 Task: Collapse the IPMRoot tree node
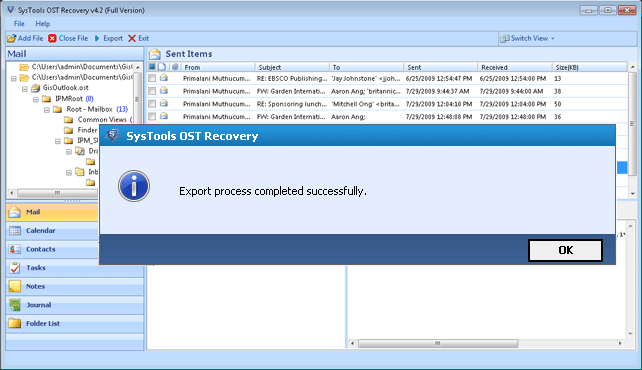click(x=36, y=99)
